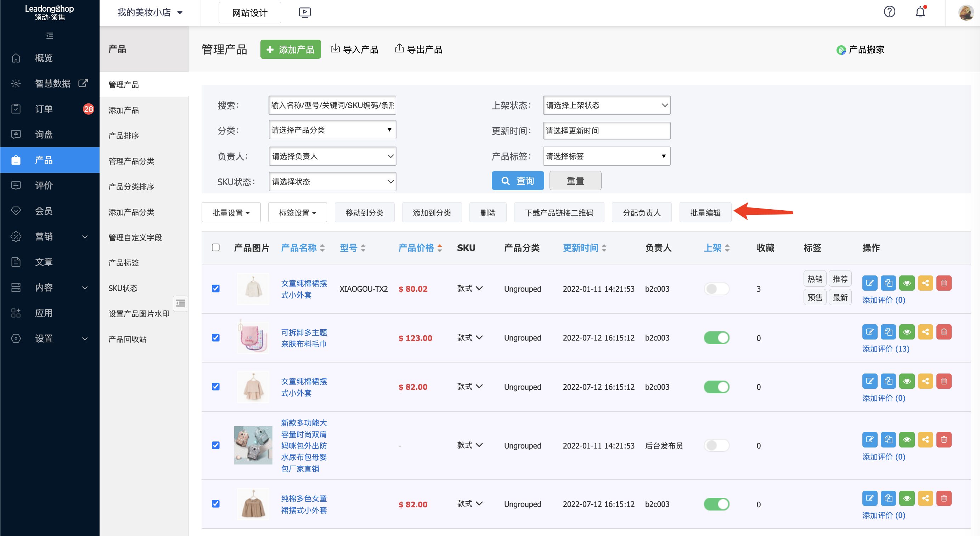Click the copy icon for 可拆卸多主题亲肤布料毛巾
980x536 pixels.
click(889, 331)
